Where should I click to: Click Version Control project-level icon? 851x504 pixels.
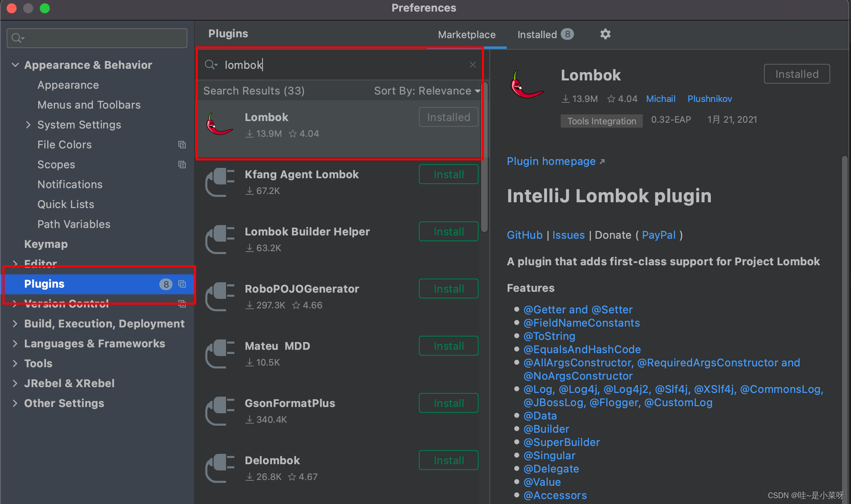tap(182, 304)
